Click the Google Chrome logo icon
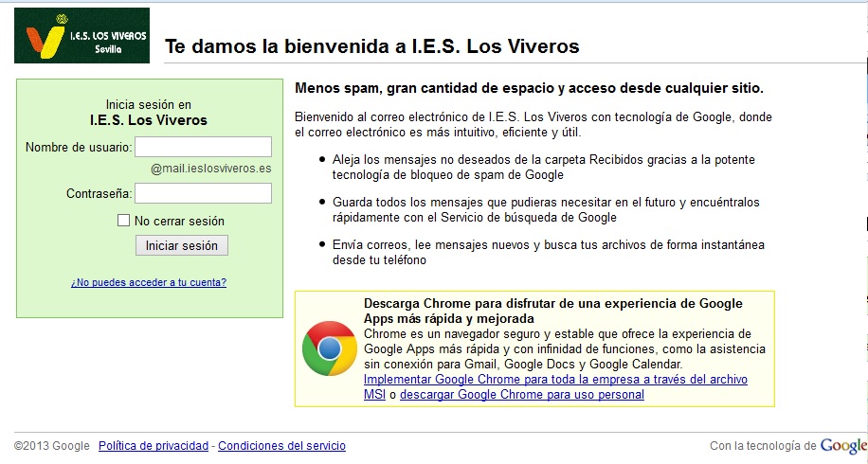This screenshot has width=868, height=464. pos(329,348)
